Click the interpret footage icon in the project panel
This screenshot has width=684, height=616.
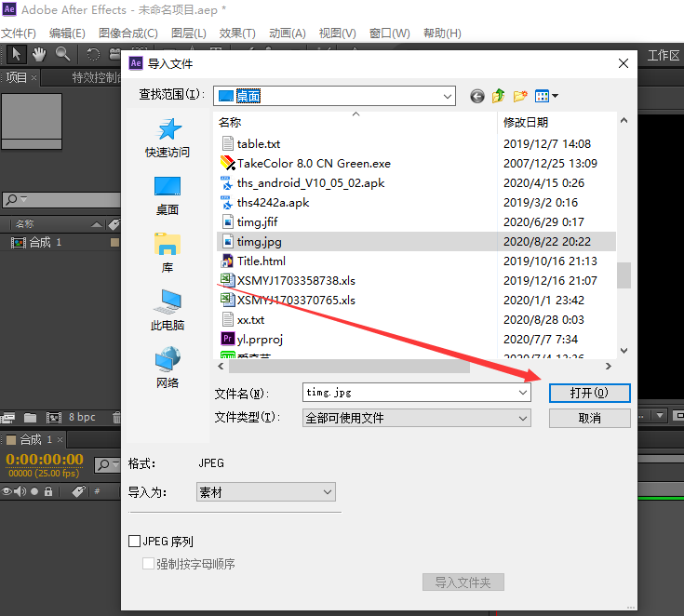(7, 418)
